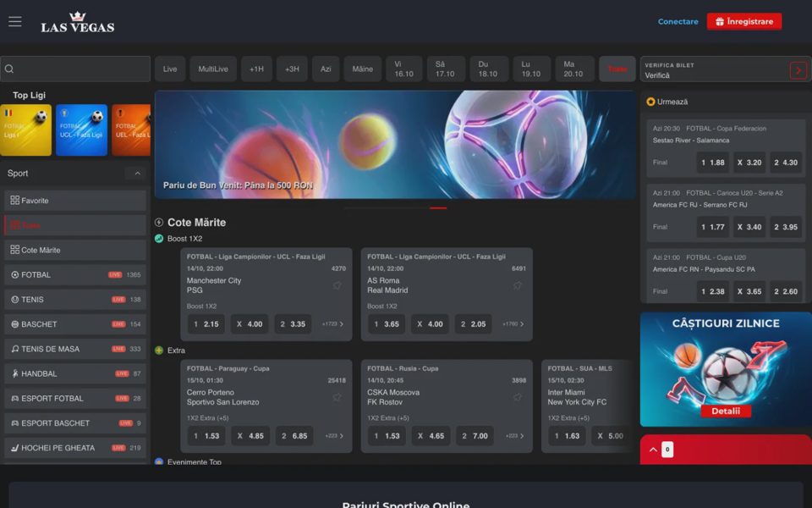812x508 pixels.
Task: Open the TENIS sport category
Action: click(75, 300)
